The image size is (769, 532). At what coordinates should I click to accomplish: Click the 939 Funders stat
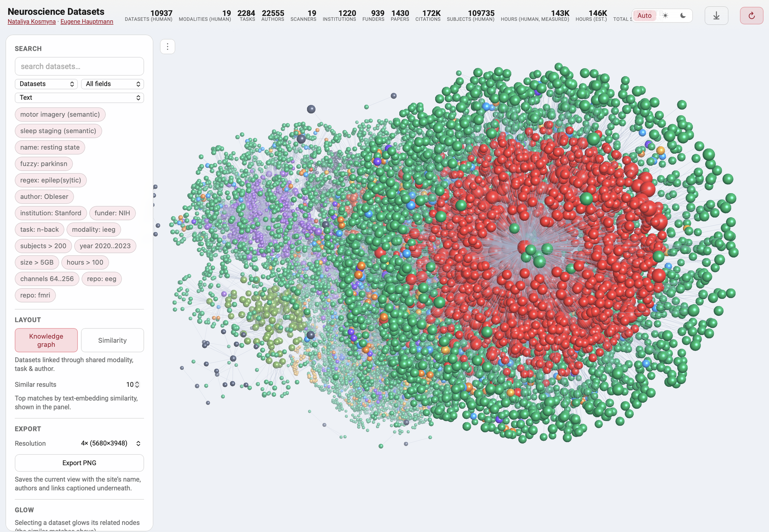pyautogui.click(x=373, y=16)
